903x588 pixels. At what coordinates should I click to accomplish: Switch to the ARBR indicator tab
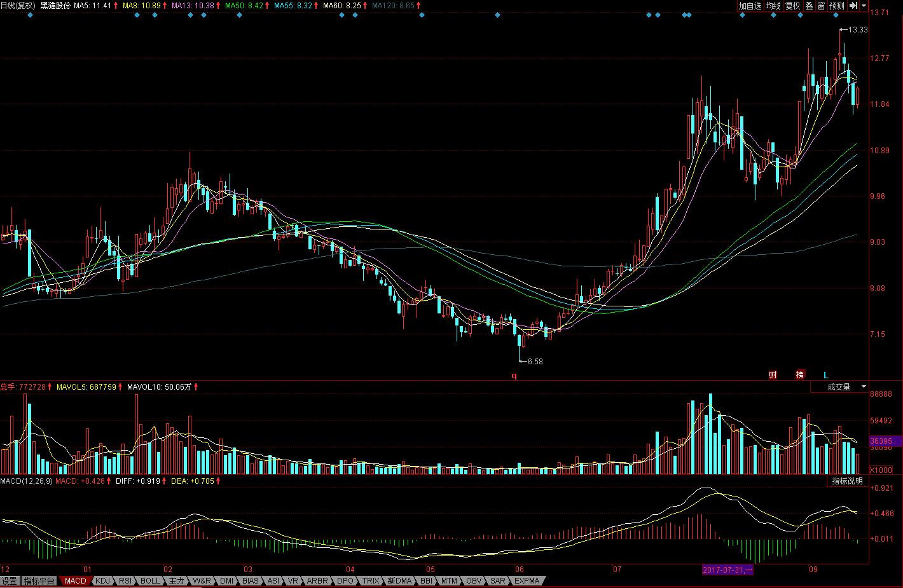(x=317, y=581)
